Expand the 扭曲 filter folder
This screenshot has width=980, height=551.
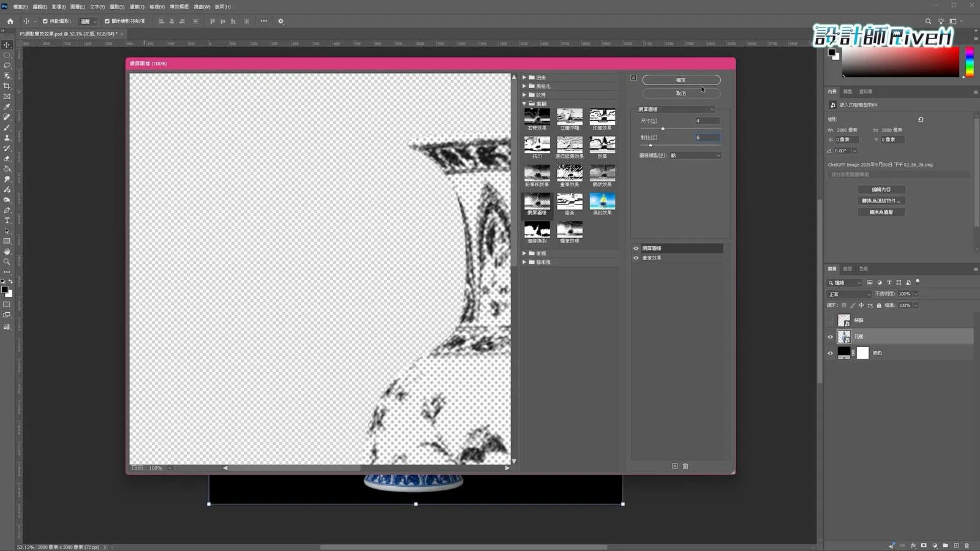tap(524, 78)
